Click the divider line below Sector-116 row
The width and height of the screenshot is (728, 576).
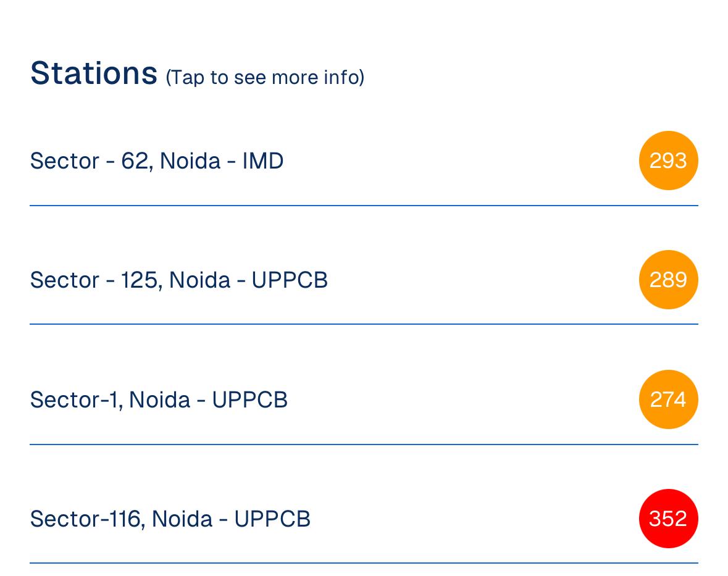coord(364,563)
